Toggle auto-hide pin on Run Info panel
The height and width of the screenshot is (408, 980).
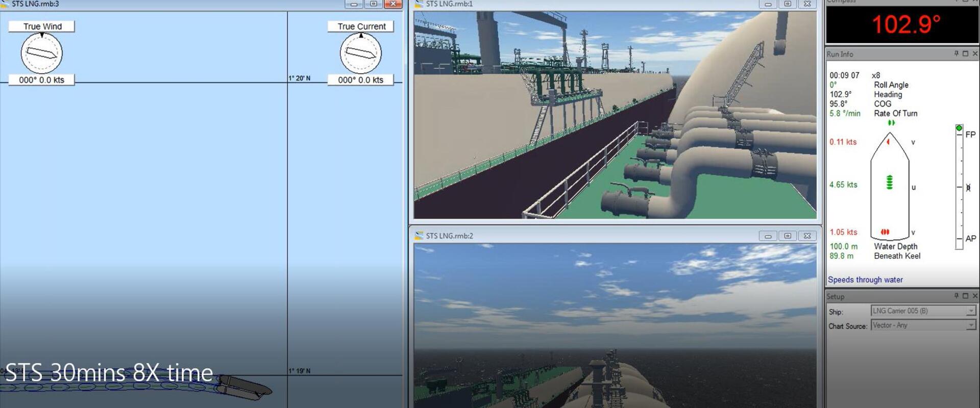click(956, 54)
